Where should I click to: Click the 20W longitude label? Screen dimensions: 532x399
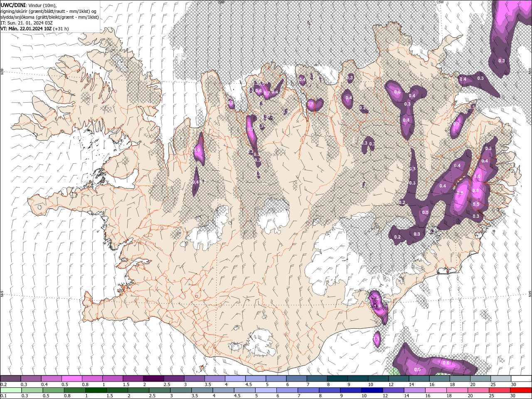(221, 2)
